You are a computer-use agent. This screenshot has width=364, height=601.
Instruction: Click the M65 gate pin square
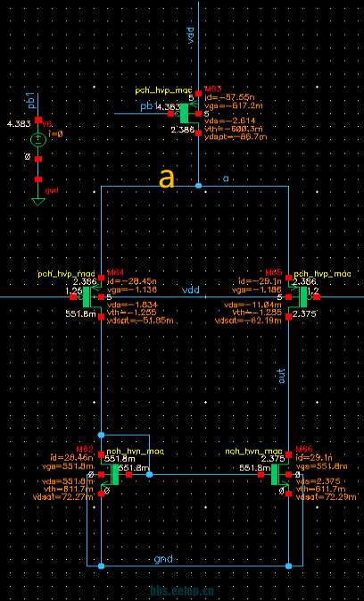[x=317, y=297]
